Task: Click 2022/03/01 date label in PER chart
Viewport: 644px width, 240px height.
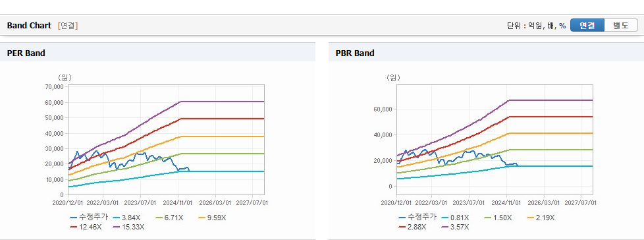Action: click(103, 202)
